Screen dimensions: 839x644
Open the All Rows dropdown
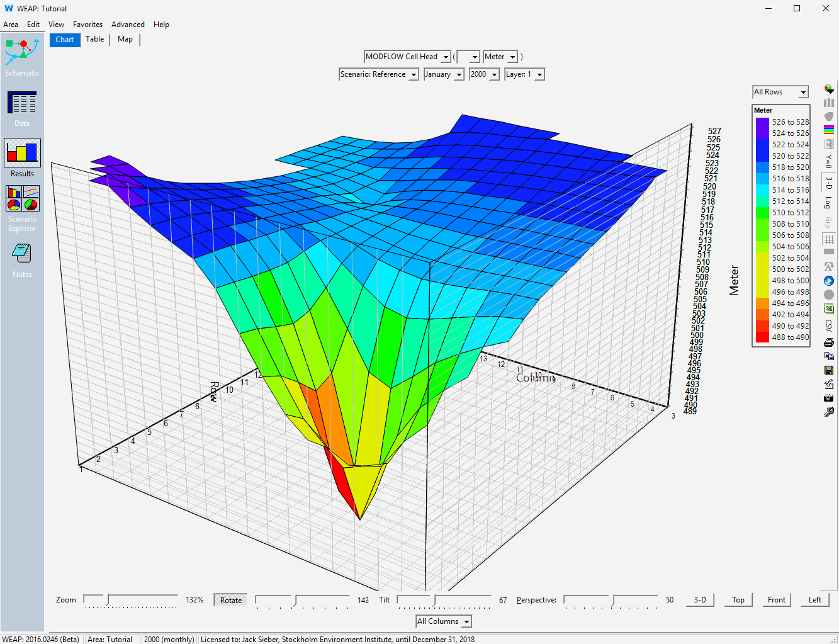pyautogui.click(x=780, y=92)
